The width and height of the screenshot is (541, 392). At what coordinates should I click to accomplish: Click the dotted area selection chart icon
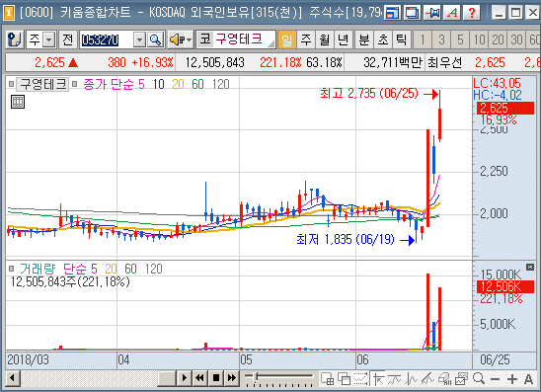[x=361, y=378]
